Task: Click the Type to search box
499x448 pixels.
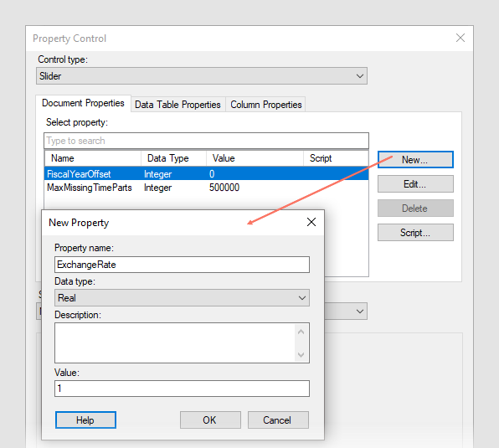Action: pyautogui.click(x=206, y=141)
